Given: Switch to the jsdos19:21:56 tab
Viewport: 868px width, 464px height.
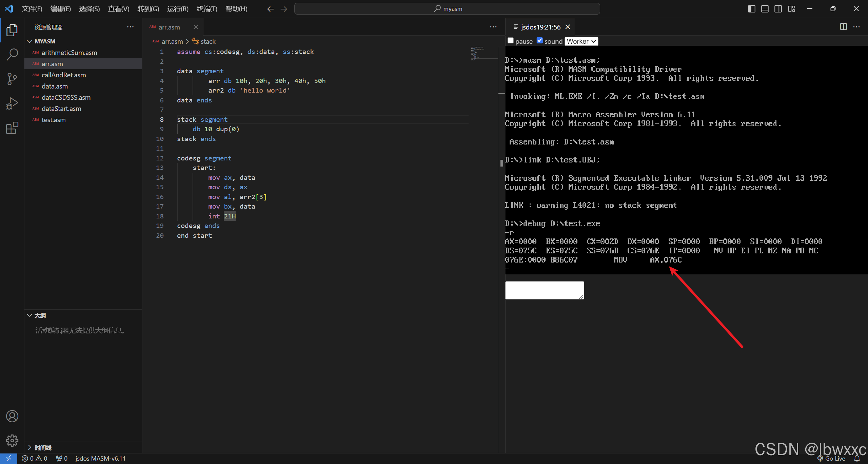Looking at the screenshot, I should click(x=540, y=27).
